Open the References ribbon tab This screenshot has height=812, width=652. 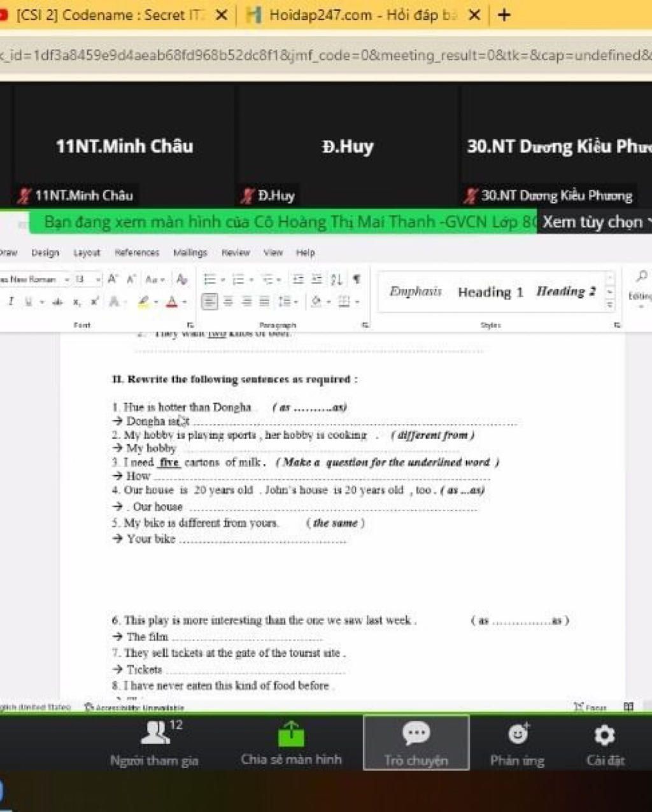click(137, 253)
